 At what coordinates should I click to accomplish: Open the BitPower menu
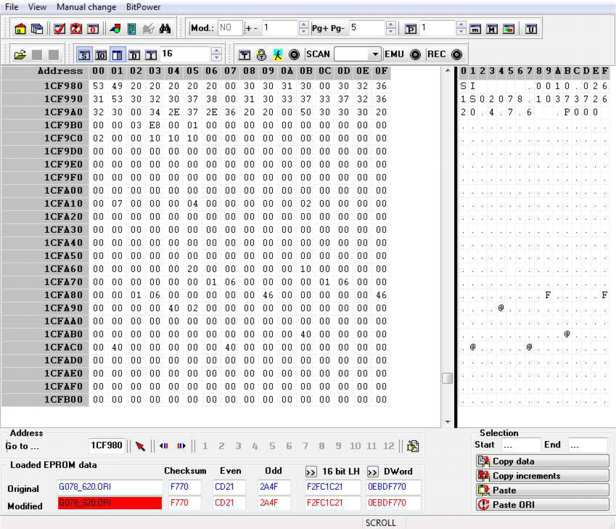143,7
